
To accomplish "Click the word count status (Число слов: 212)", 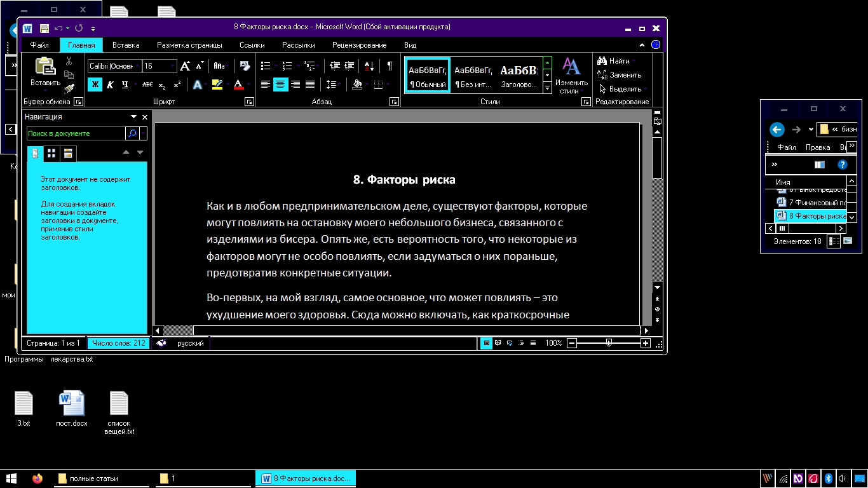I will click(x=118, y=343).
